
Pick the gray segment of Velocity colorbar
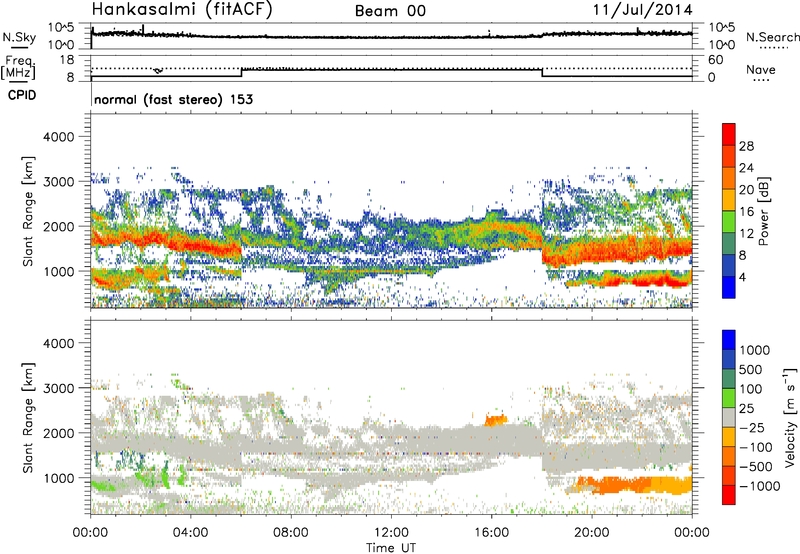click(x=729, y=417)
